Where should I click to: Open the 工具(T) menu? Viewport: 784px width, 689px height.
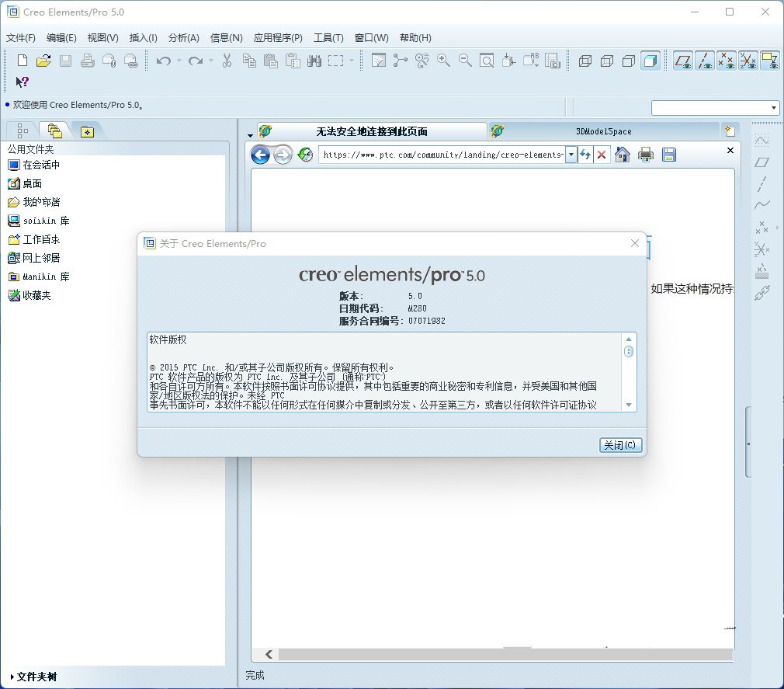pos(328,38)
